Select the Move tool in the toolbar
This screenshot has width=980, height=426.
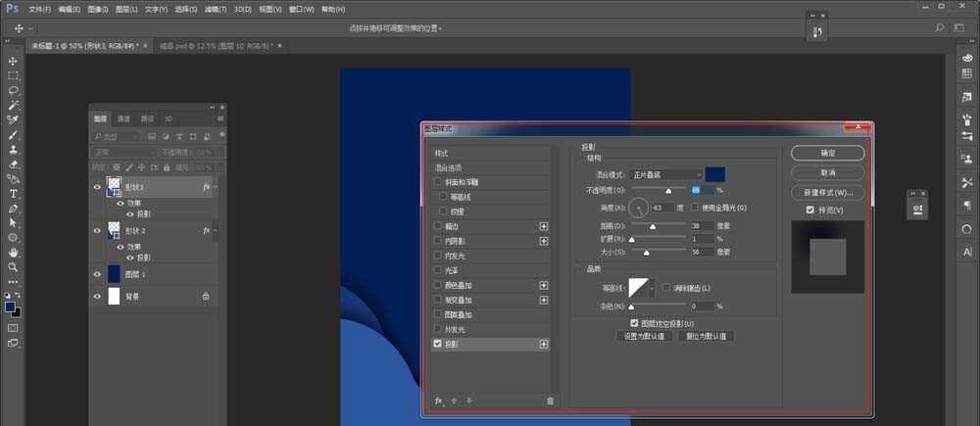[13, 61]
